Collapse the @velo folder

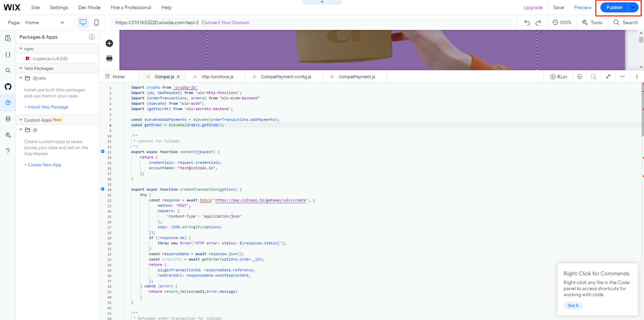21,78
